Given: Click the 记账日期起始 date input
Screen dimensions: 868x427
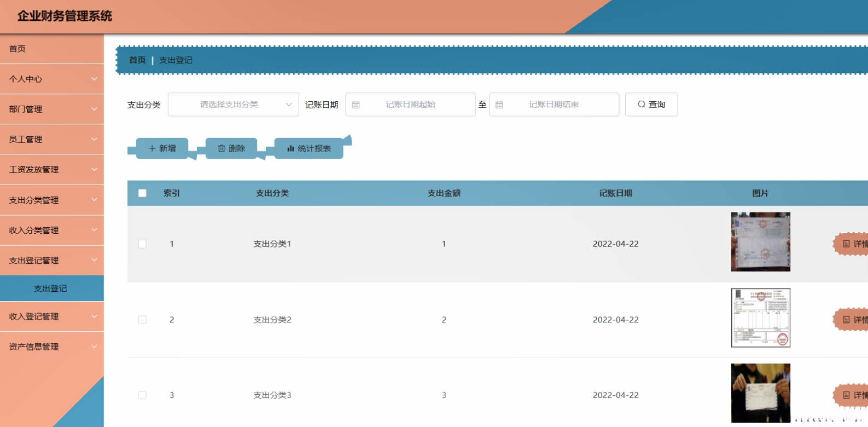Looking at the screenshot, I should pyautogui.click(x=410, y=105).
